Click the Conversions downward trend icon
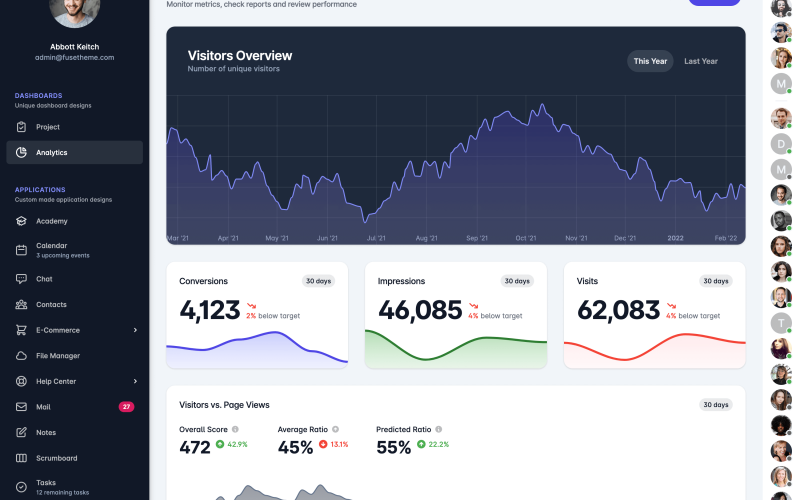This screenshot has width=800, height=500. click(251, 306)
